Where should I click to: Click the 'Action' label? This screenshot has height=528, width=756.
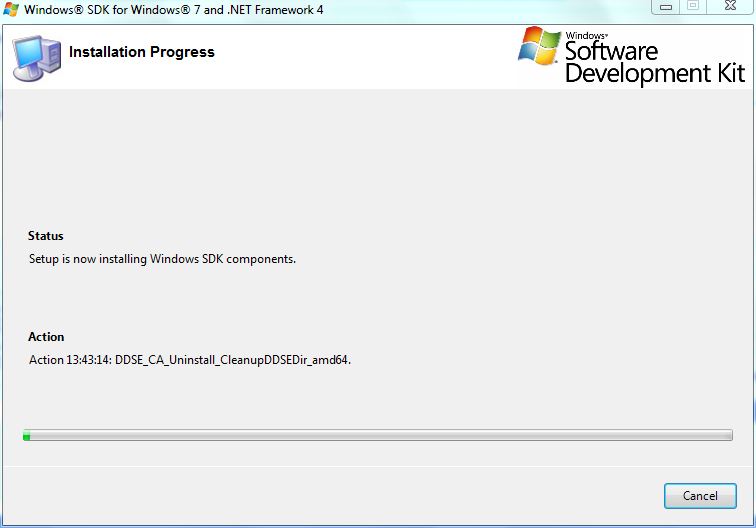46,337
